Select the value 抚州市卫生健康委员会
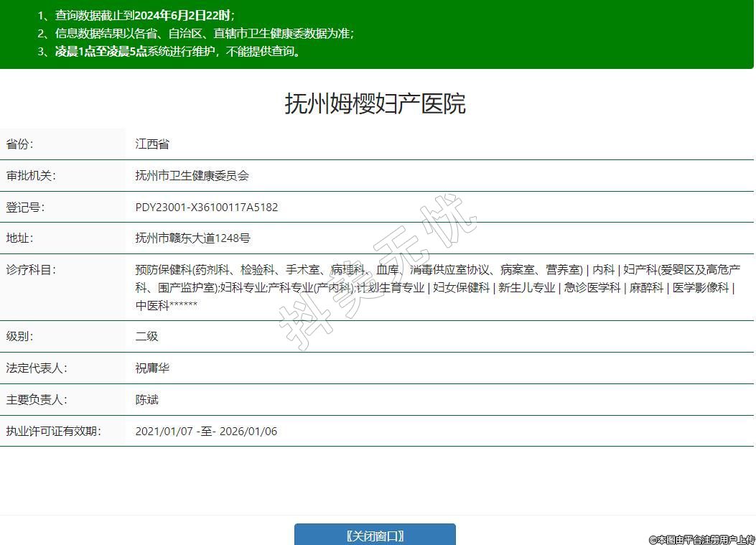Screen dimensions: 756x545 [192, 175]
